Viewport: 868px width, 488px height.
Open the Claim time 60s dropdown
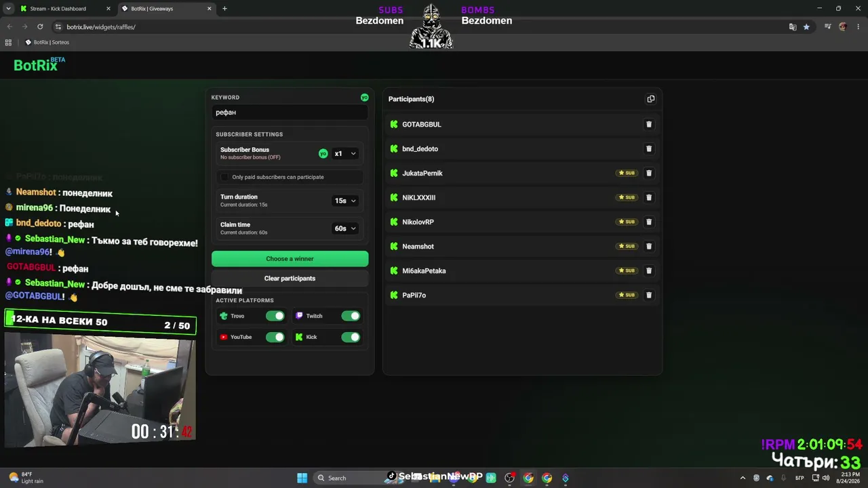[x=345, y=228]
